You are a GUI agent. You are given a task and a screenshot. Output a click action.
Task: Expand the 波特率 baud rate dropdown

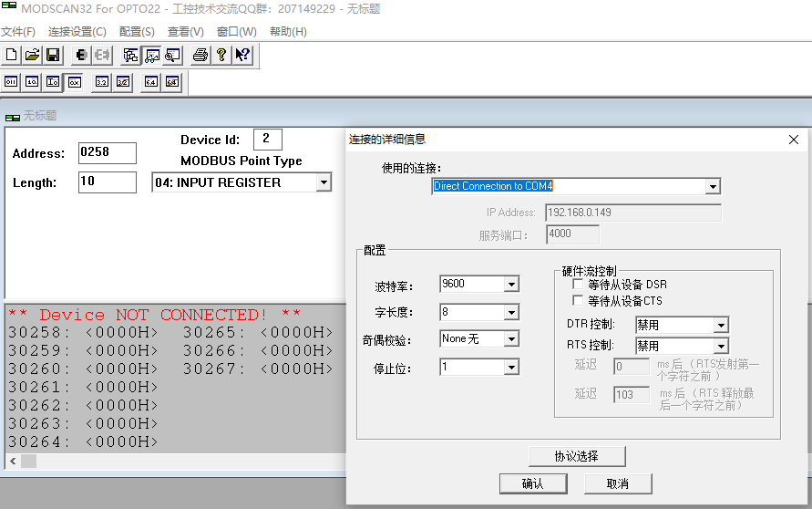pyautogui.click(x=511, y=285)
